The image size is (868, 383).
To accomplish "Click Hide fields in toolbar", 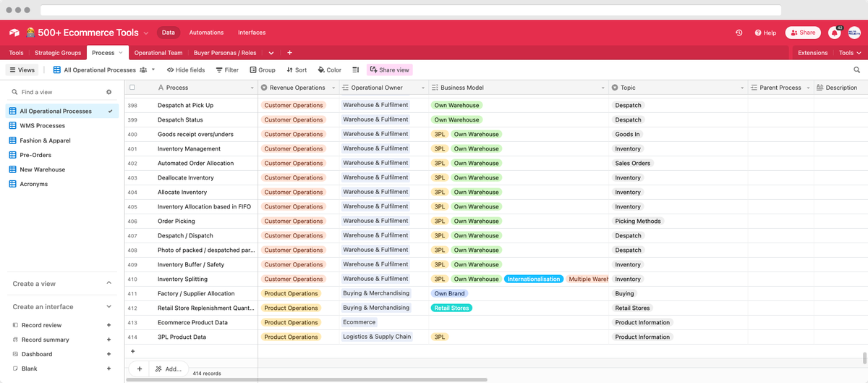I will point(186,70).
